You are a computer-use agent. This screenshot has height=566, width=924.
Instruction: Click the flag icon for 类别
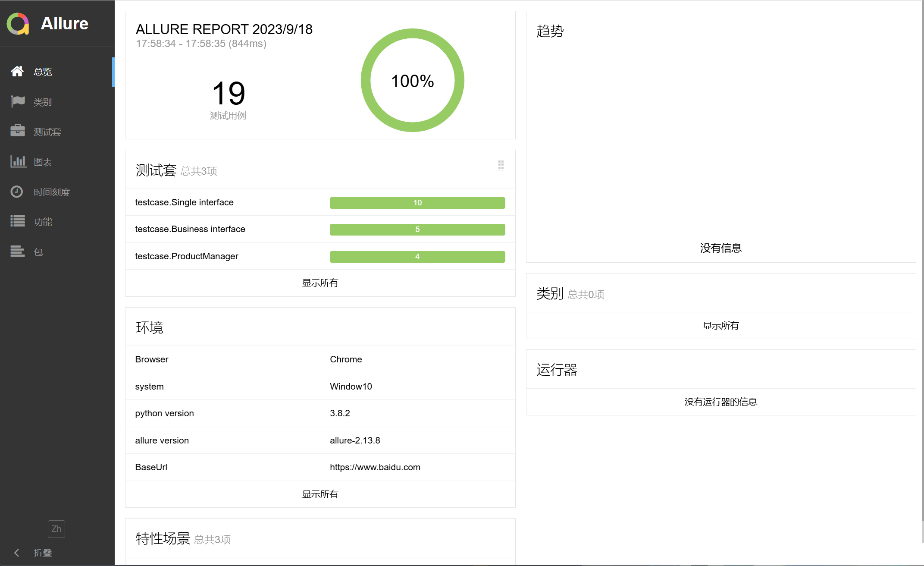[18, 101]
